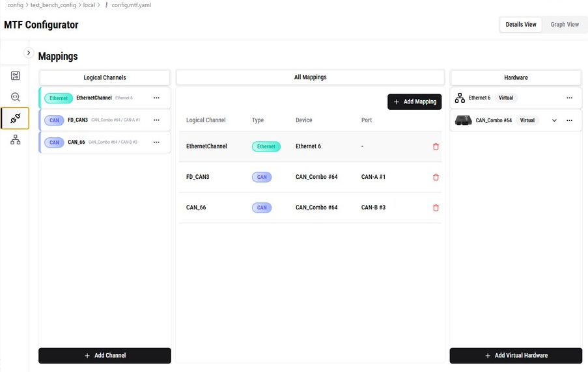Open more options for FD_CAN3 channel
588x372 pixels.
click(x=156, y=120)
